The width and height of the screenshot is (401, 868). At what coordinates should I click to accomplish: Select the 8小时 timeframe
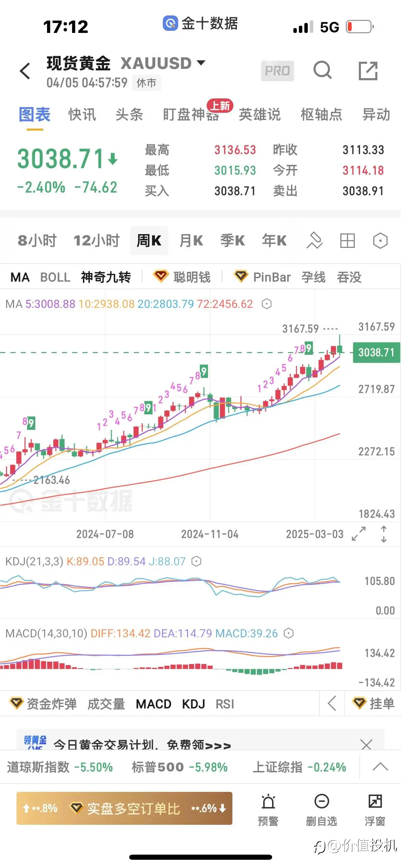tap(37, 241)
